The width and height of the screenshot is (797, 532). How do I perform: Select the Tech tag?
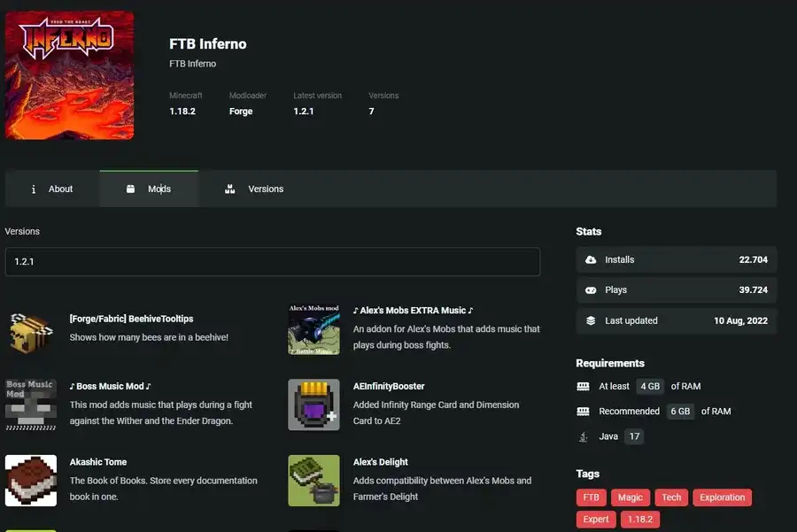coord(671,497)
